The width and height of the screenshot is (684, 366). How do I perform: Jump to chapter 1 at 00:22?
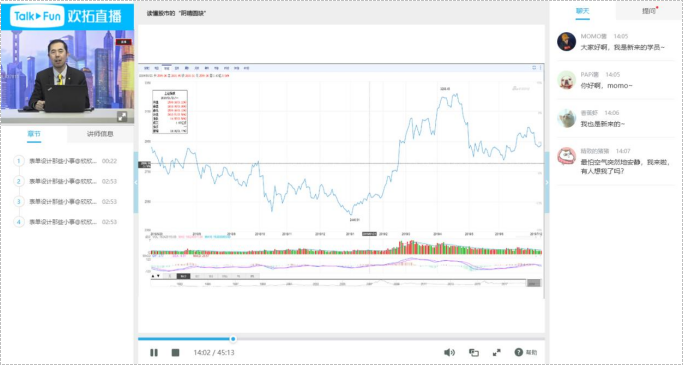point(65,161)
